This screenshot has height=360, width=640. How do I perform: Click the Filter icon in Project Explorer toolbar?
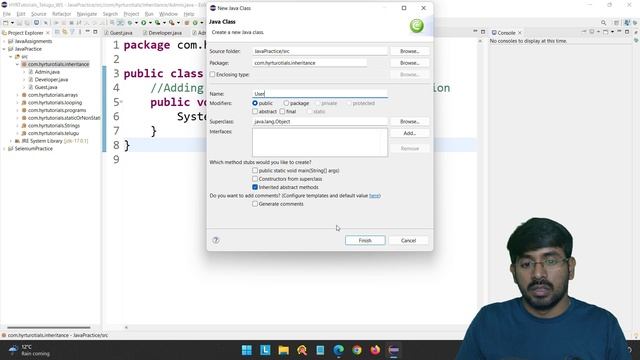pyautogui.click(x=72, y=32)
